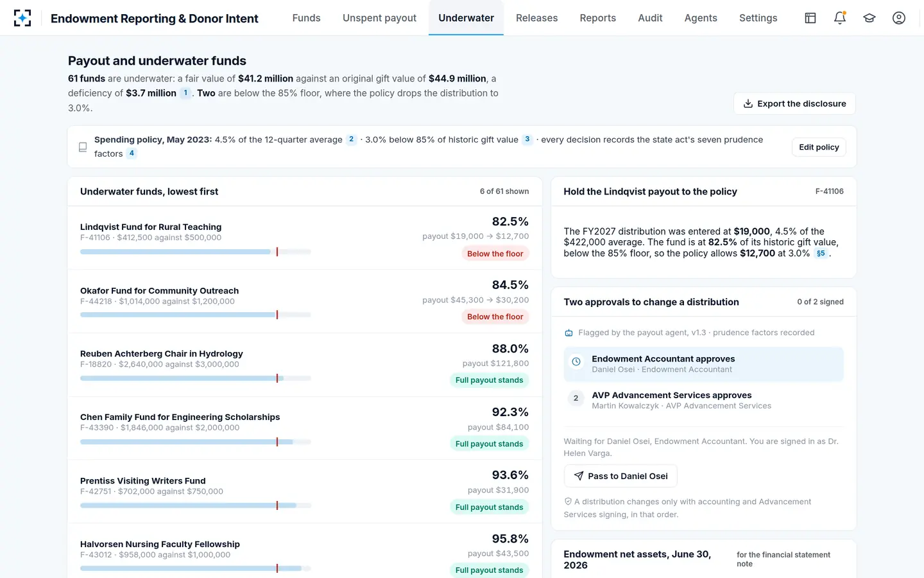924x578 pixels.
Task: Click the app logo icon
Action: coord(22,18)
